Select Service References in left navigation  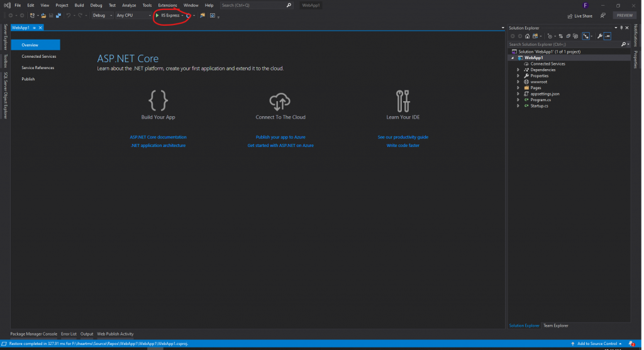click(x=38, y=68)
